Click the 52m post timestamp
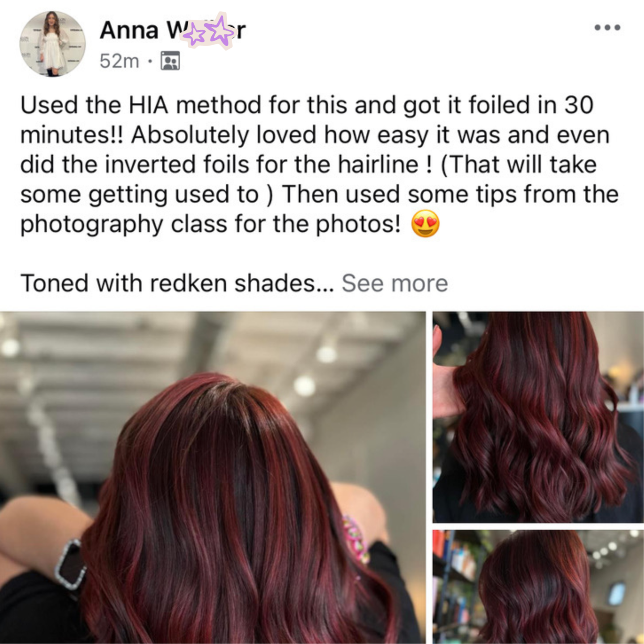This screenshot has height=644, width=644. 119,61
